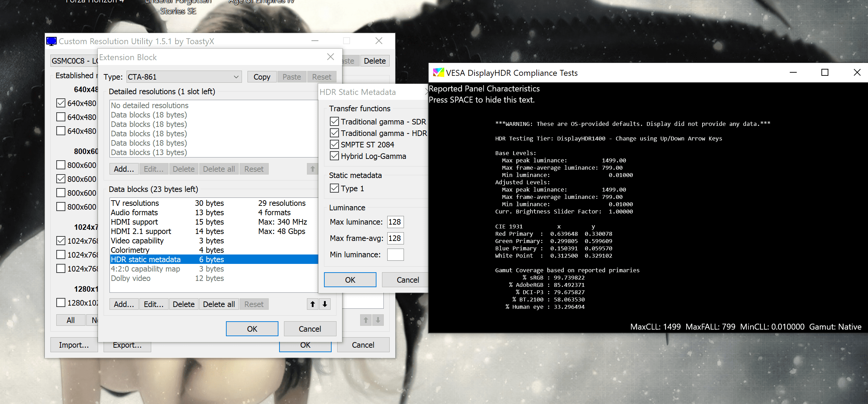Image resolution: width=868 pixels, height=404 pixels.
Task: Select HDMI 2.1 support row
Action: [214, 231]
